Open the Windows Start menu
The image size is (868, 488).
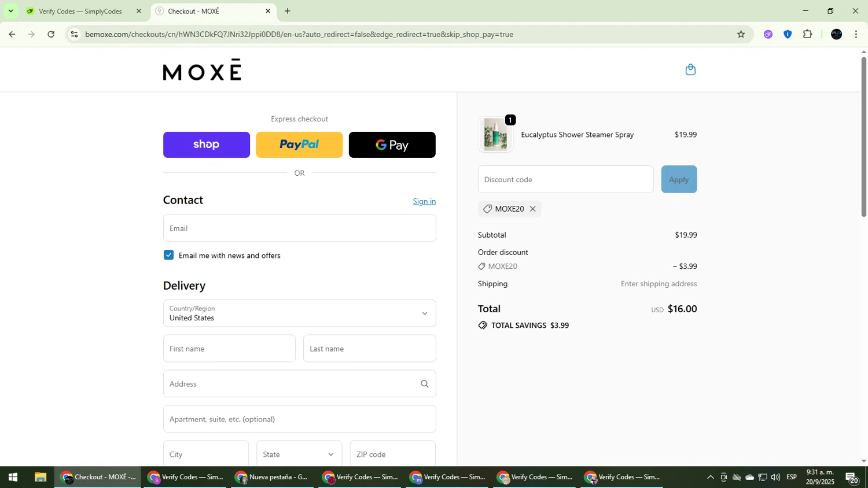[13, 477]
